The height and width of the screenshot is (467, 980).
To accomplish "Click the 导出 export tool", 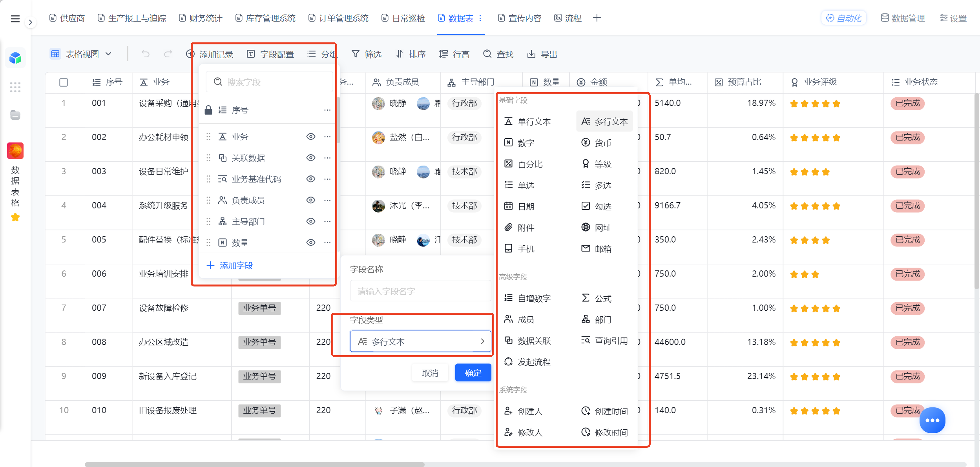I will click(x=542, y=54).
